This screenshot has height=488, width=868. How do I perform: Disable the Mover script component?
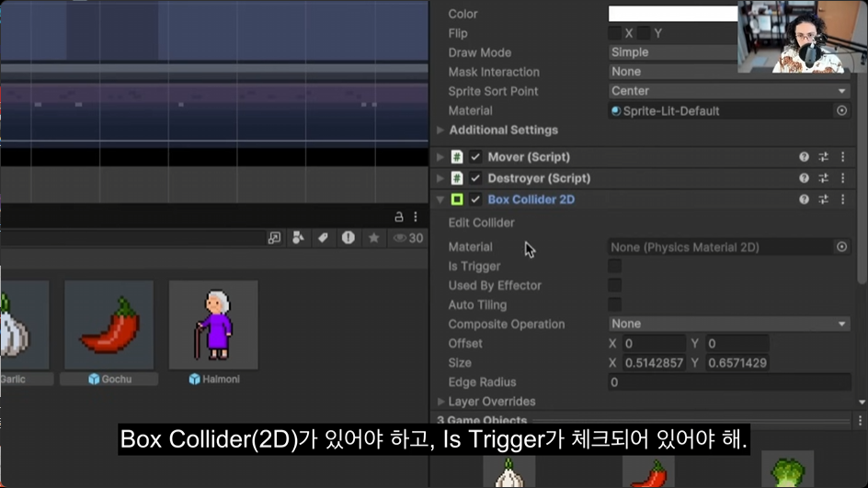pyautogui.click(x=475, y=157)
